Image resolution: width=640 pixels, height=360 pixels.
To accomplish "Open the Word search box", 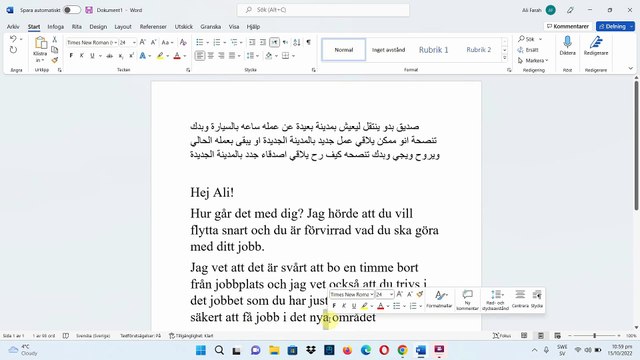I will [323, 10].
